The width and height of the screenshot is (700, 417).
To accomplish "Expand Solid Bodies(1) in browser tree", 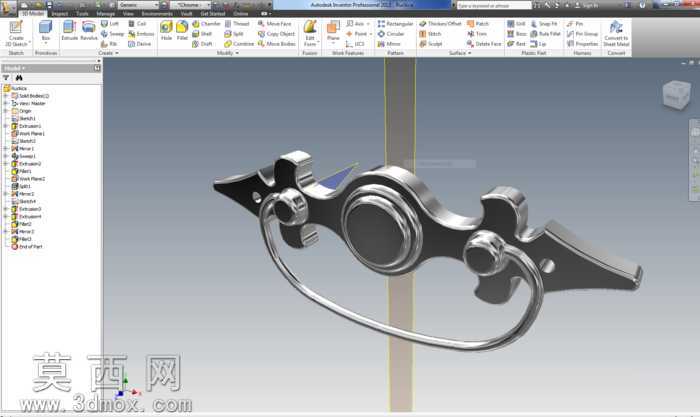I will (6, 96).
